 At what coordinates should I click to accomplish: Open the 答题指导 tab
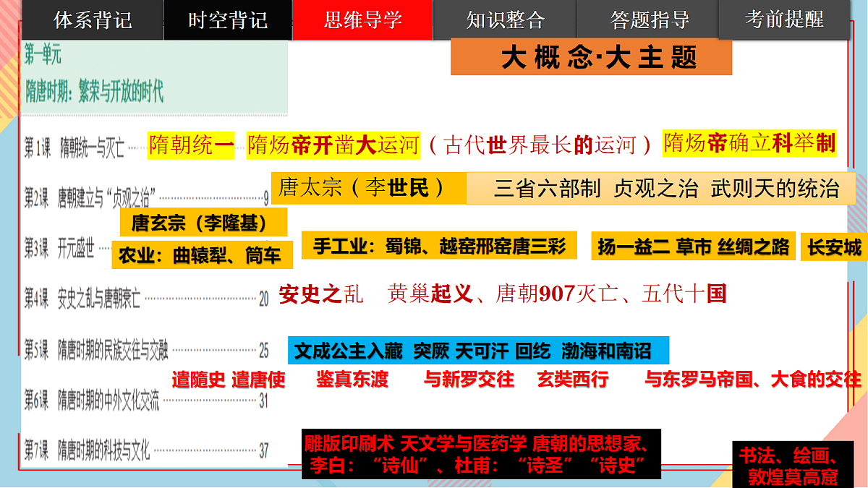pyautogui.click(x=649, y=20)
